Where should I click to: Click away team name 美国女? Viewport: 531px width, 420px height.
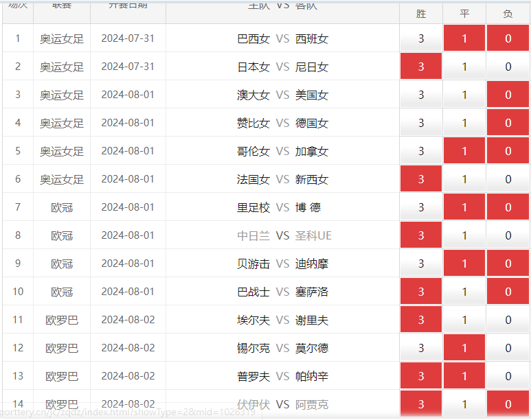(312, 95)
